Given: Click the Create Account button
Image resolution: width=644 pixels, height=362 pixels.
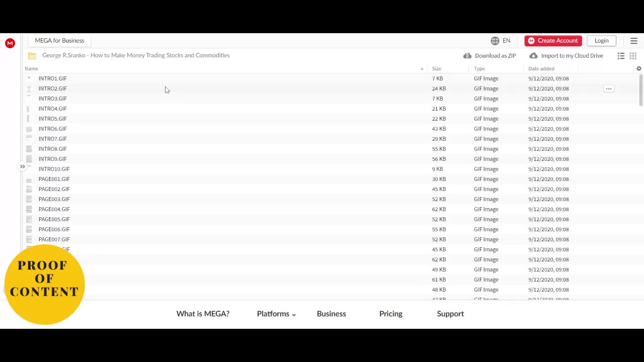Looking at the screenshot, I should [553, 41].
